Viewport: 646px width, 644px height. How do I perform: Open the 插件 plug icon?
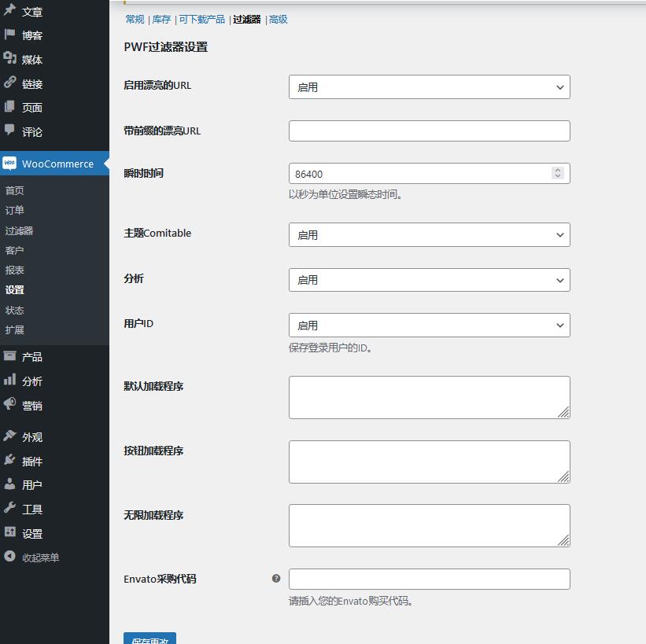click(x=9, y=459)
